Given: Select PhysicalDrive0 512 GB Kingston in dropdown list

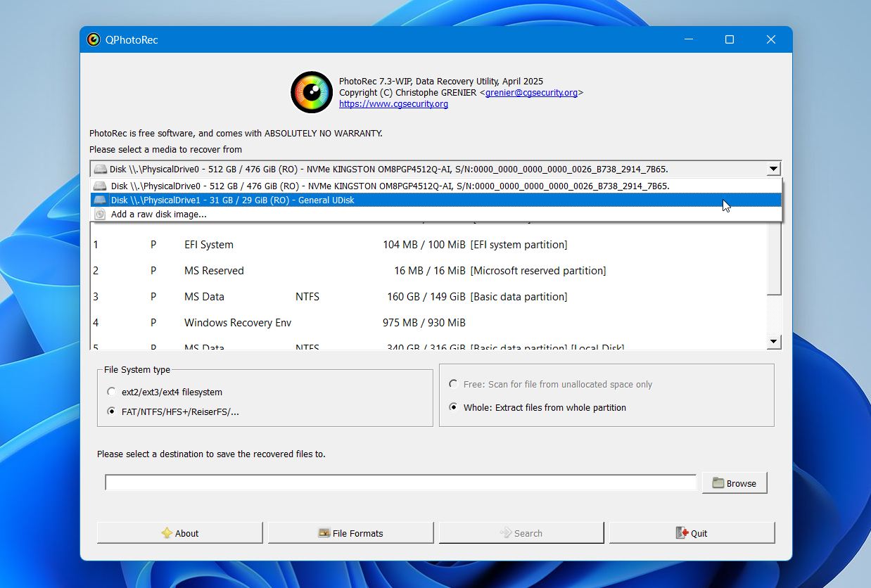Looking at the screenshot, I should click(x=436, y=186).
